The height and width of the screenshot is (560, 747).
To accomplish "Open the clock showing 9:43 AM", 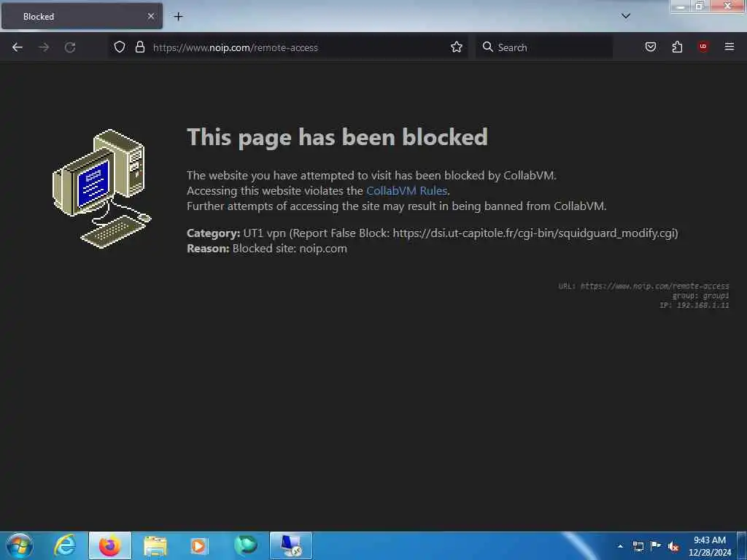I will (x=710, y=546).
